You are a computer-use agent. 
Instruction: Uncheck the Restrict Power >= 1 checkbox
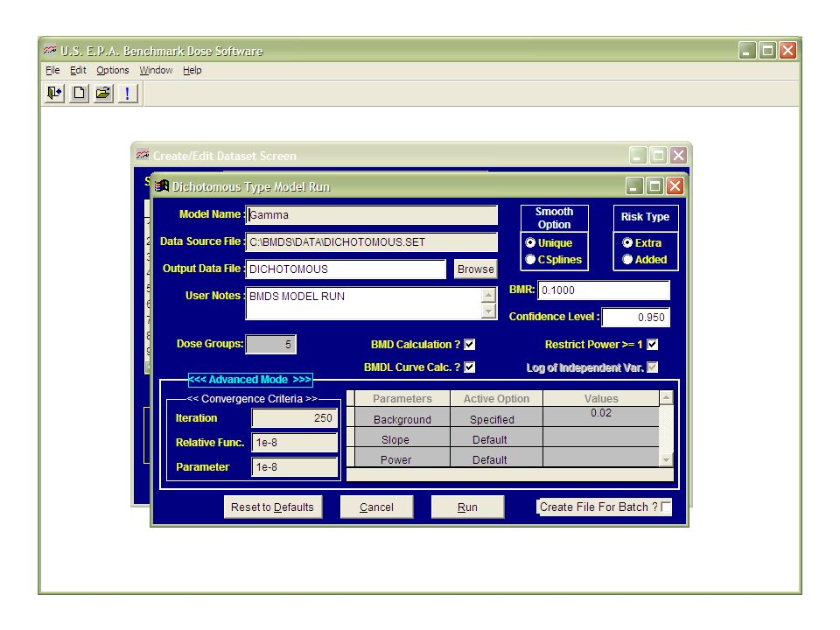coord(653,345)
